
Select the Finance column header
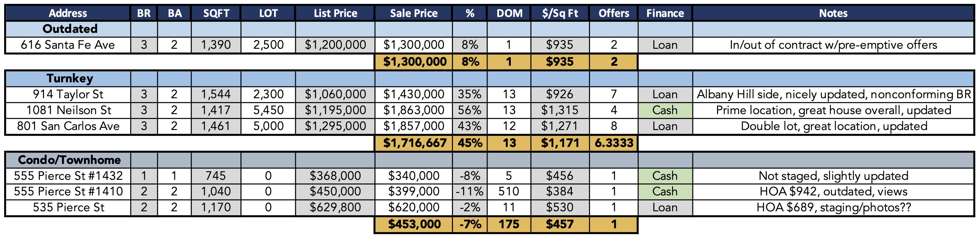pos(665,13)
